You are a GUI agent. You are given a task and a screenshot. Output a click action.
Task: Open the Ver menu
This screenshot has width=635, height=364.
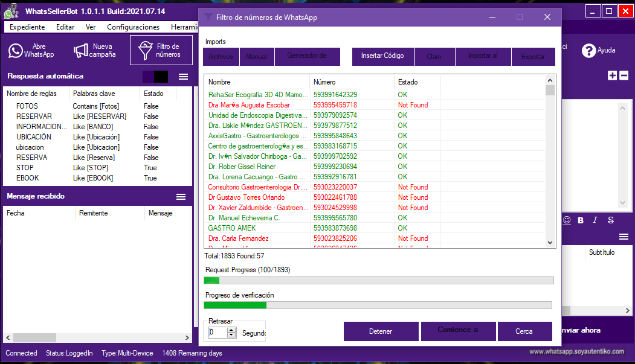click(x=91, y=27)
